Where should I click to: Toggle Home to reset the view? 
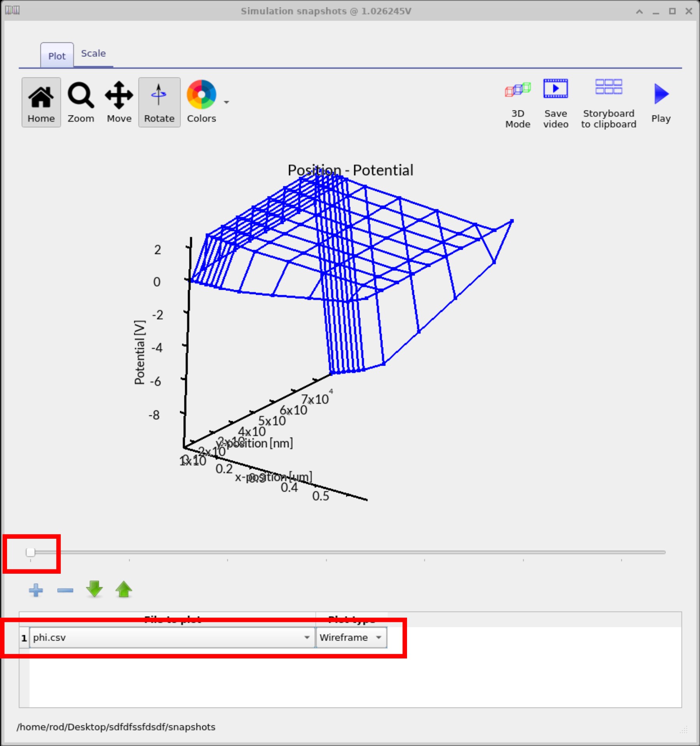pyautogui.click(x=41, y=102)
